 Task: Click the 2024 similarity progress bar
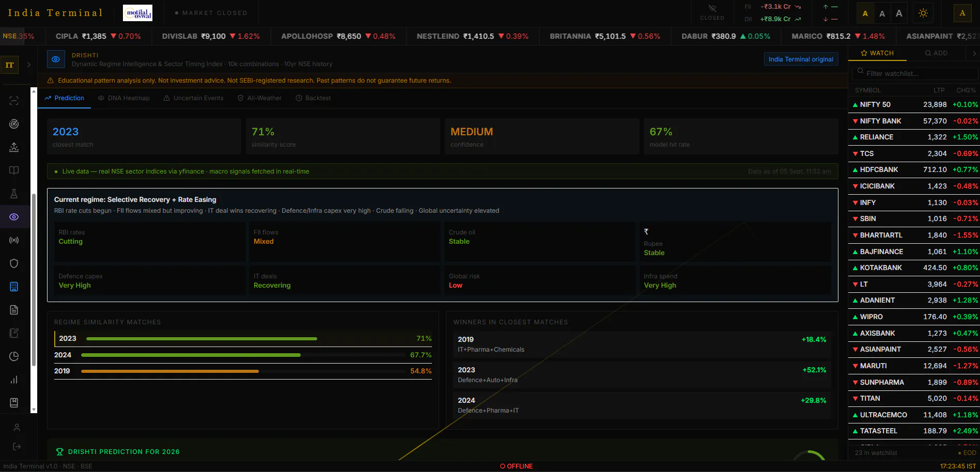191,355
